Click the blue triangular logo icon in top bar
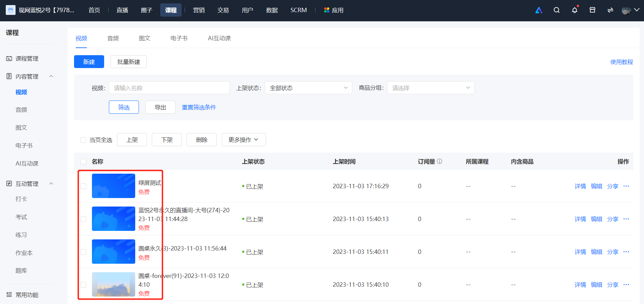This screenshot has height=304, width=644. (x=539, y=10)
